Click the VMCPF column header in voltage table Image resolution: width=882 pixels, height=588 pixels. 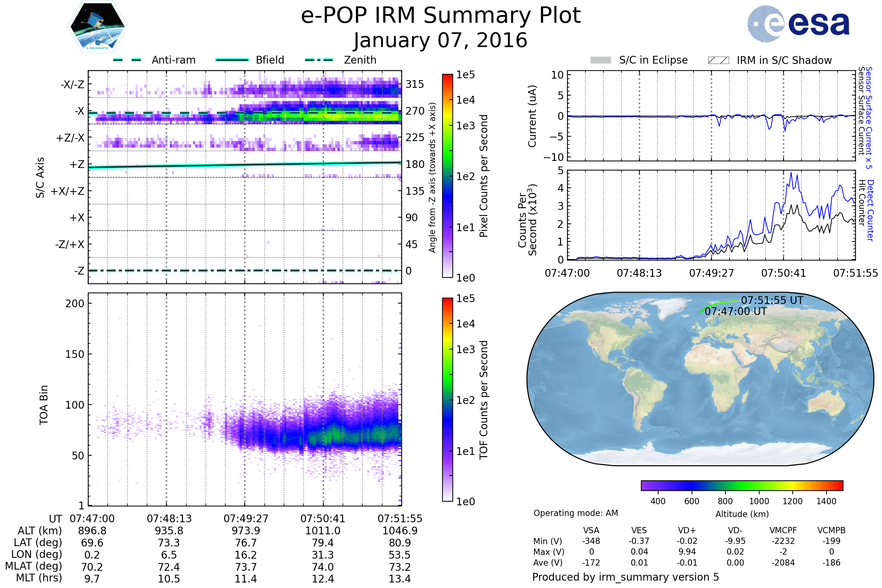coord(783,530)
